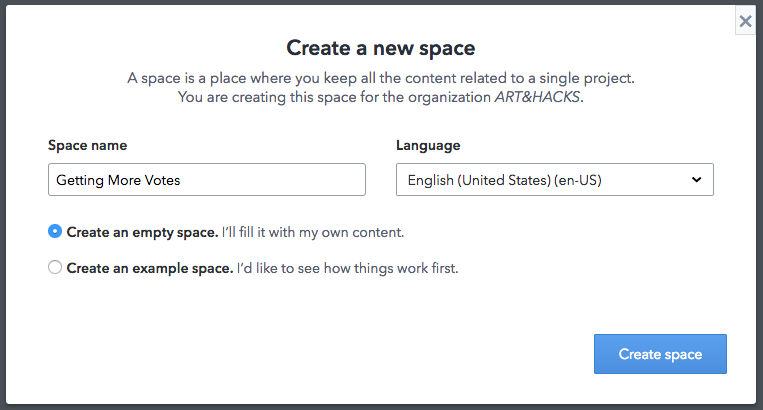Select the example space radio button
The height and width of the screenshot is (410, 763).
(55, 268)
